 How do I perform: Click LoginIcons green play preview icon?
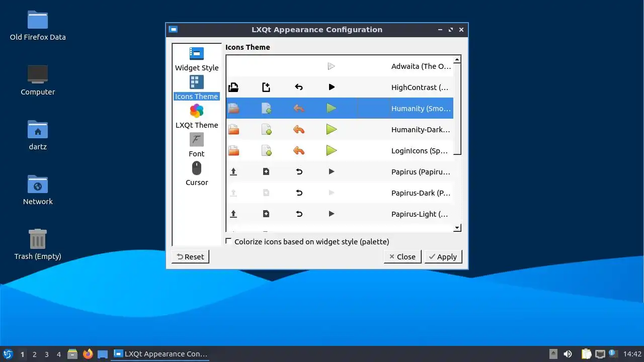point(331,151)
